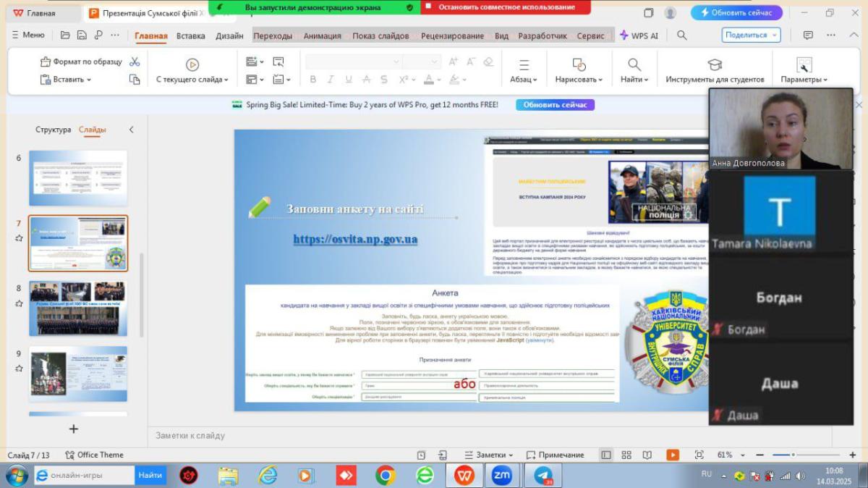
Task: Switch to the Структура panel tab
Action: click(x=54, y=130)
